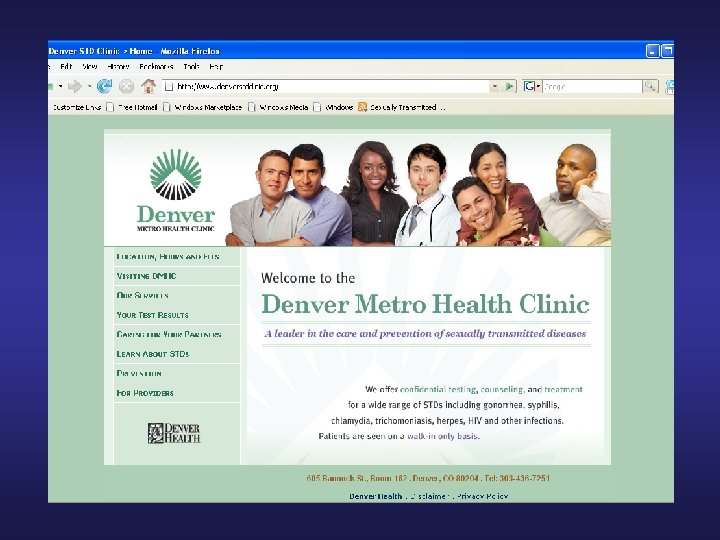Open the Visiting DMHC page
The image size is (720, 540).
146,276
